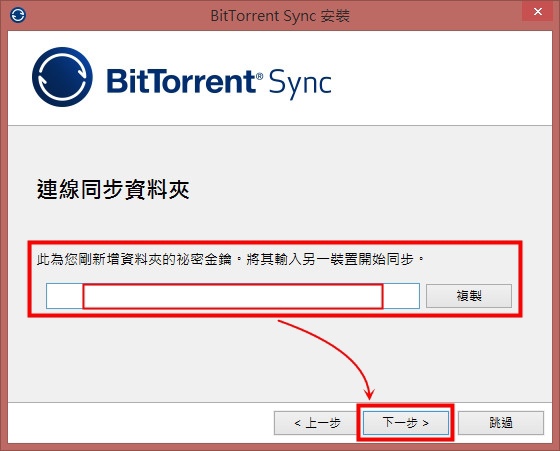
Task: Click the empty gray area above the heading
Action: [280, 150]
